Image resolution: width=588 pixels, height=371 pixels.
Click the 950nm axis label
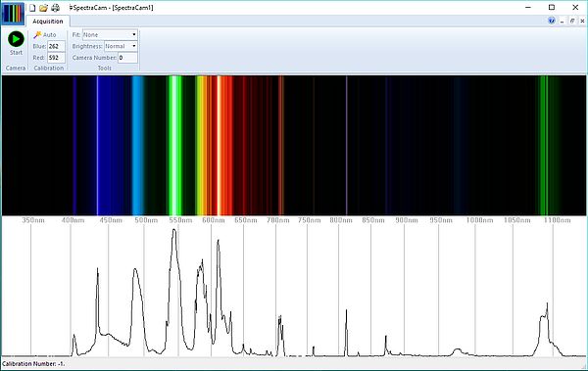coord(441,220)
